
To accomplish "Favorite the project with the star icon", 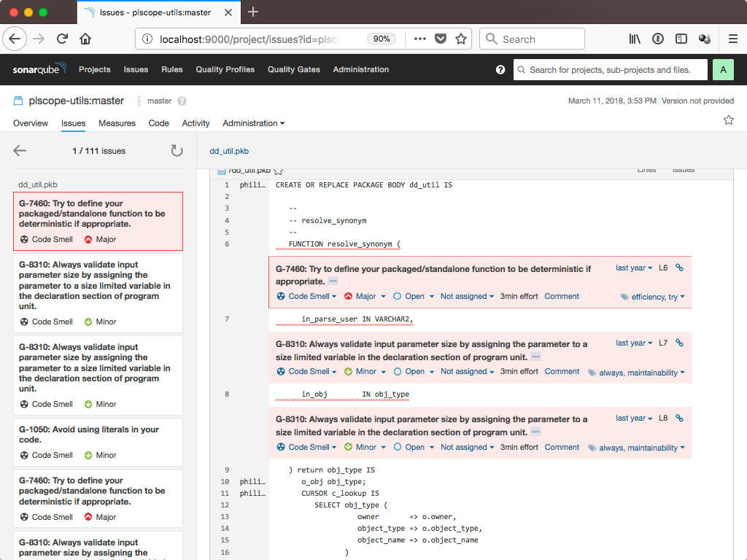I will [x=728, y=120].
